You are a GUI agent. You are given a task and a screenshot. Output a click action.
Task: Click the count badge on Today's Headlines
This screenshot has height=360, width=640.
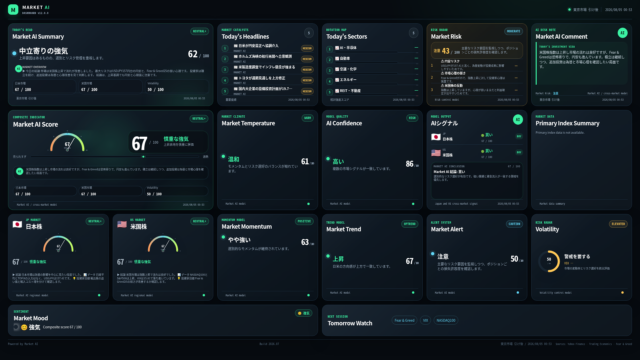(x=309, y=33)
